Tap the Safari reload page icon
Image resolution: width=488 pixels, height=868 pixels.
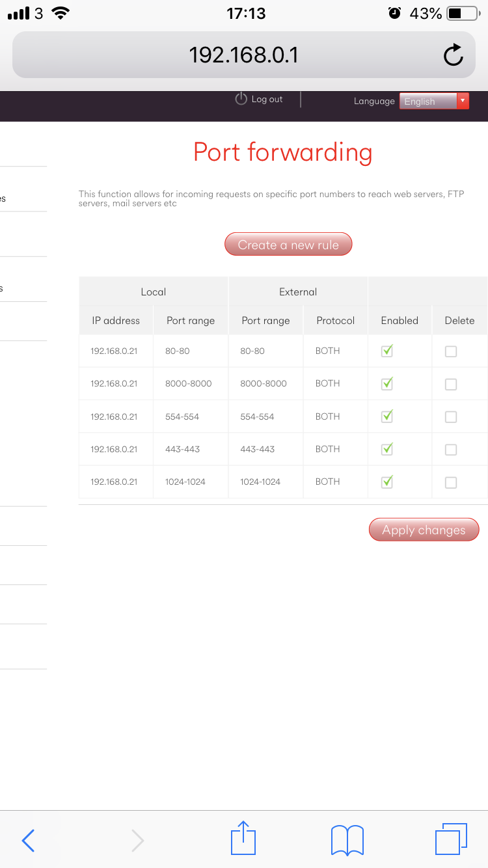[453, 56]
